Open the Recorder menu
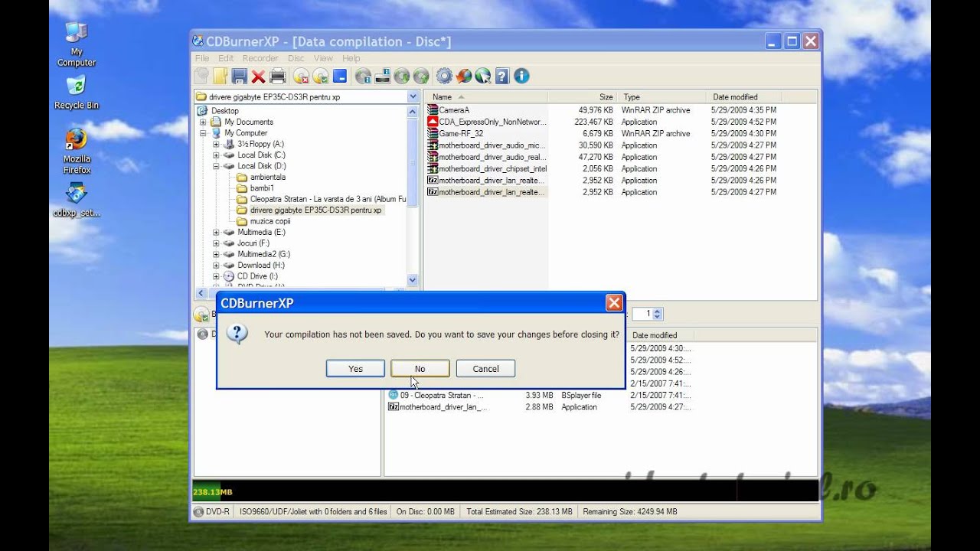This screenshot has width=980, height=551. (x=260, y=58)
